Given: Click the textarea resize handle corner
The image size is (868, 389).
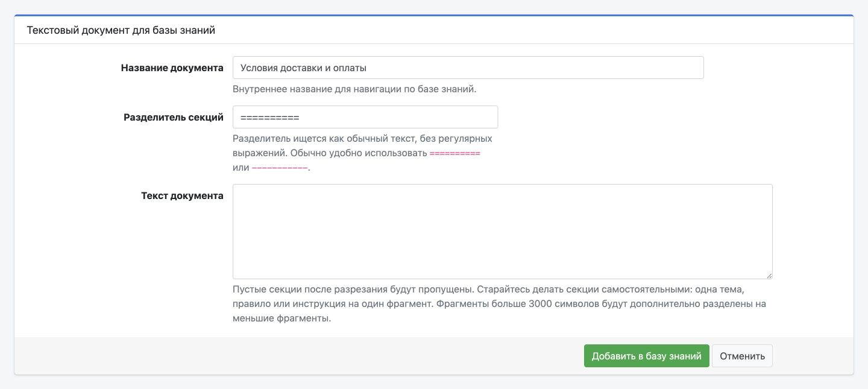Looking at the screenshot, I should point(769,275).
